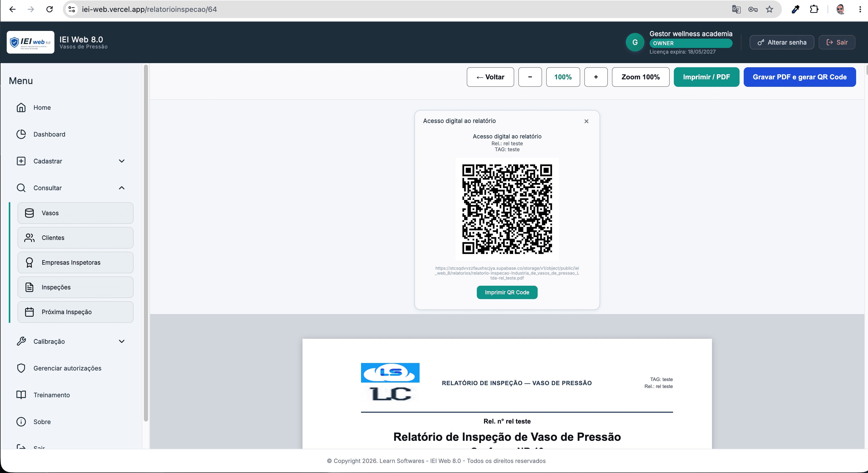Expand the Cadastrar submenu chevron
This screenshot has height=473, width=868.
[x=122, y=161]
